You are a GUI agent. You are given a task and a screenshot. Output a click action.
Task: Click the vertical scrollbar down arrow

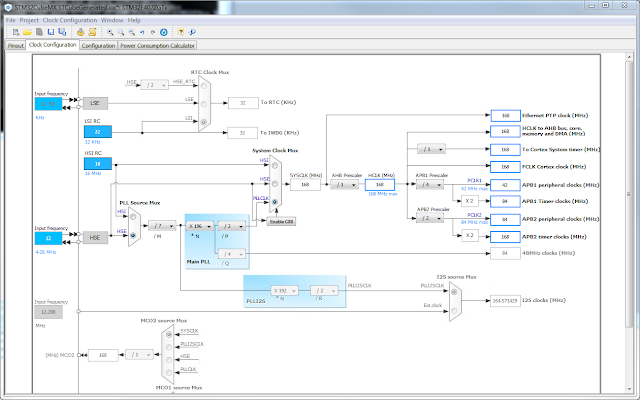click(629, 389)
